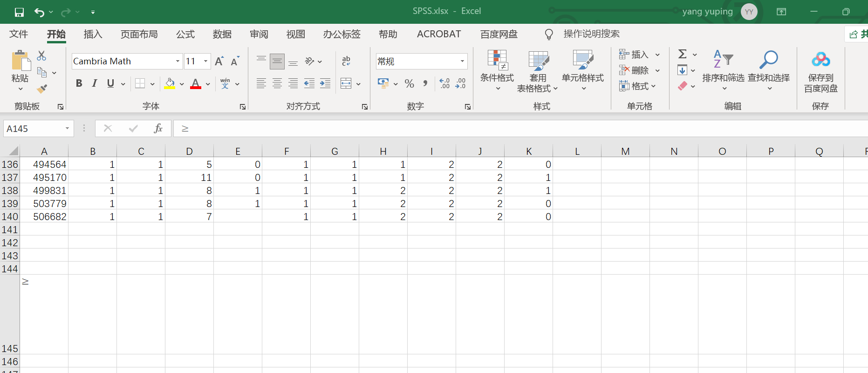Viewport: 868px width, 373px height.
Task: Cut selection with the scissors icon
Action: coord(41,55)
